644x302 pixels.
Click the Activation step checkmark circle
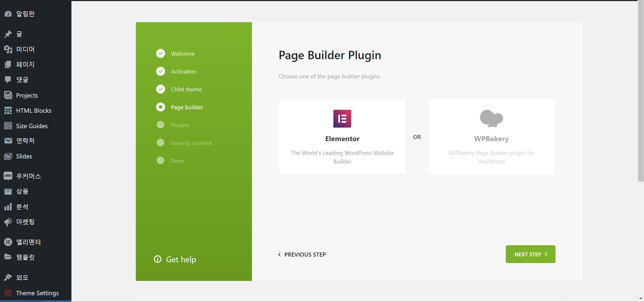click(160, 71)
